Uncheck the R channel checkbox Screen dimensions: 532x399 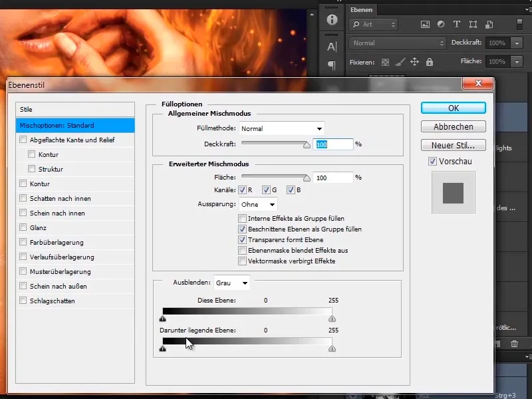242,190
